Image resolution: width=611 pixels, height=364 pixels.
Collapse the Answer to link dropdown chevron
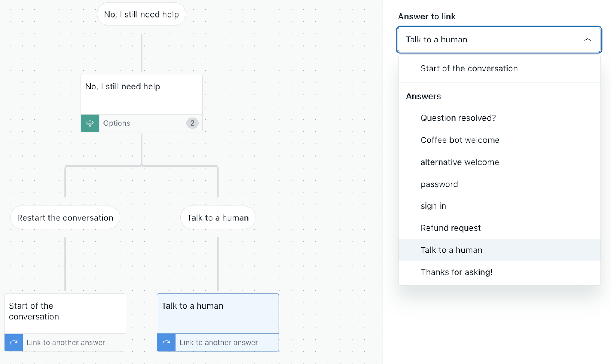point(587,40)
